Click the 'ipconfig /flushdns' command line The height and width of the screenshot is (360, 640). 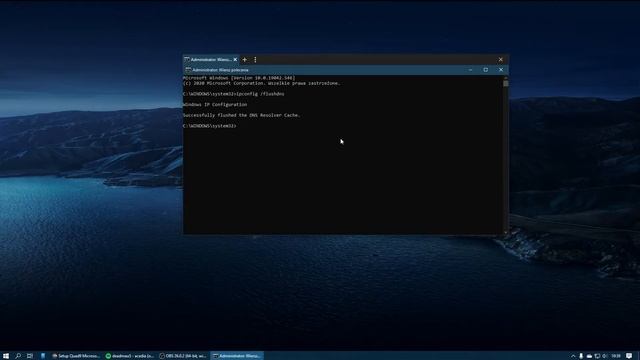pos(233,94)
